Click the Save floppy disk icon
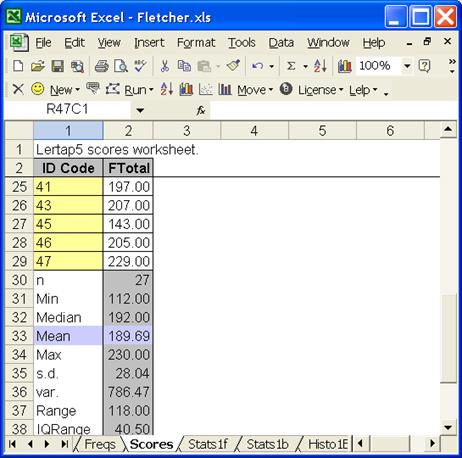462x458 pixels. (57, 66)
